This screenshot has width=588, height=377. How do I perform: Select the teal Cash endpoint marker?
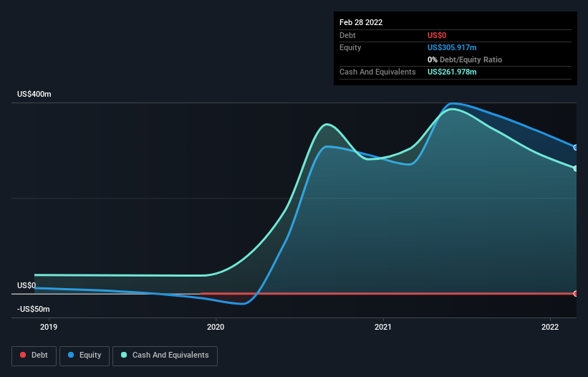point(576,168)
